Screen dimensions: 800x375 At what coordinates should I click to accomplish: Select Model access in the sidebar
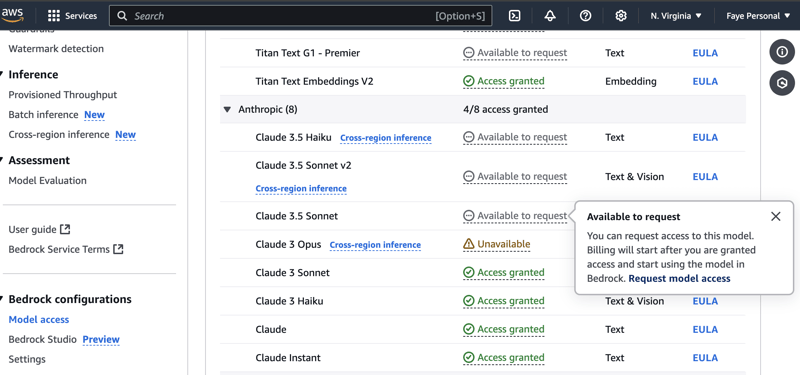pyautogui.click(x=39, y=319)
